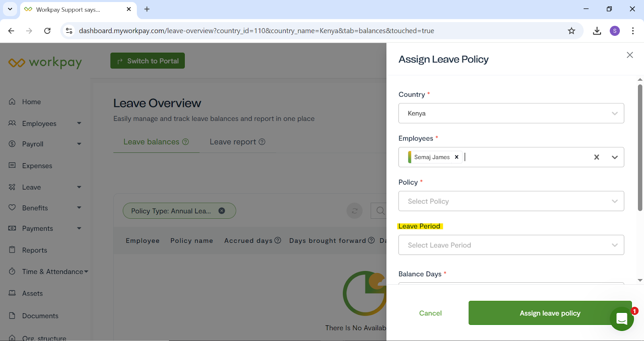Click Cancel in the policy panel
Screen dimensions: 644x341
point(430,313)
